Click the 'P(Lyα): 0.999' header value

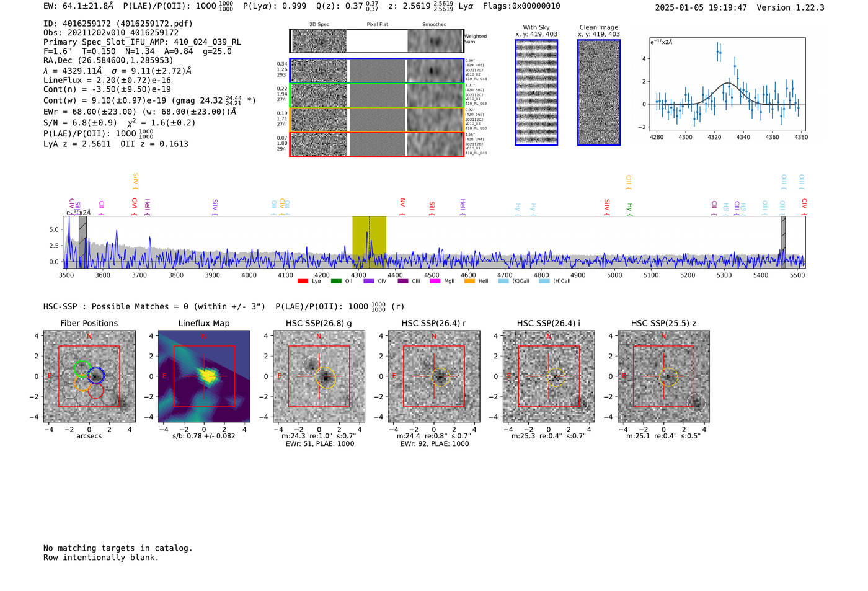coord(275,6)
